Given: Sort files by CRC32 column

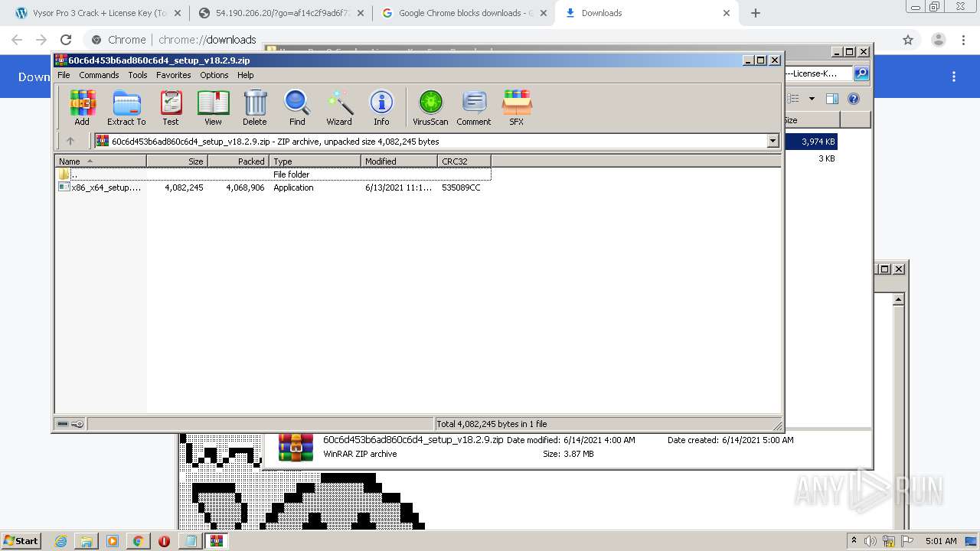Looking at the screenshot, I should [x=464, y=161].
